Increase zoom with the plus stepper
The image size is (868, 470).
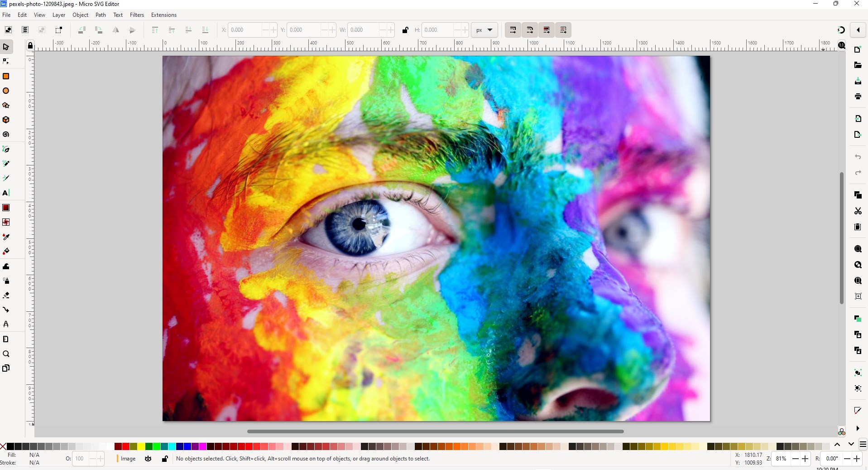tap(805, 459)
